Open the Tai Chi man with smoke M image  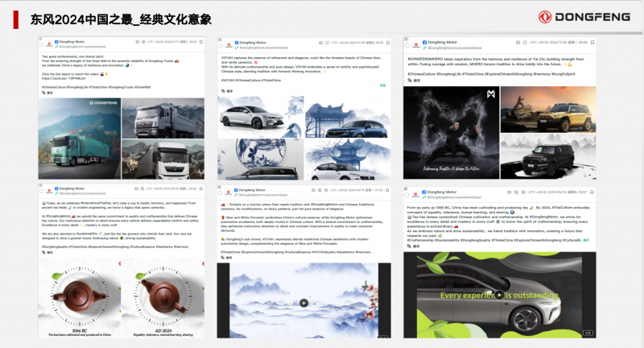452,133
